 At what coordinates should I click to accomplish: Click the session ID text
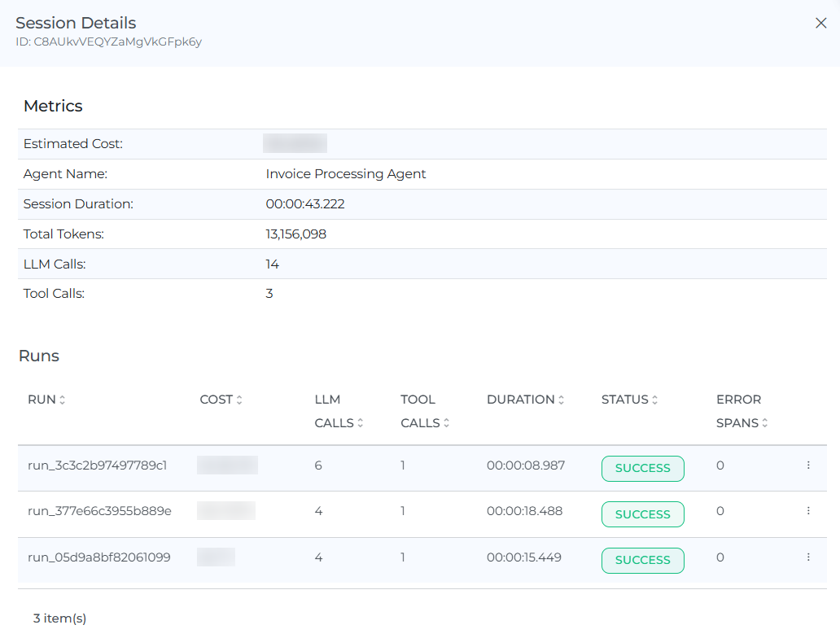click(x=109, y=42)
